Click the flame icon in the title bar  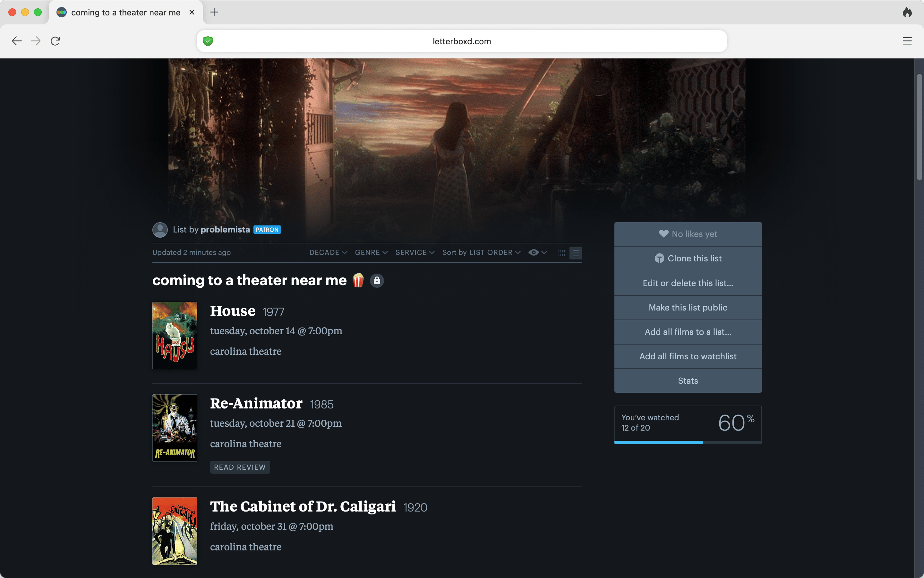click(x=907, y=12)
